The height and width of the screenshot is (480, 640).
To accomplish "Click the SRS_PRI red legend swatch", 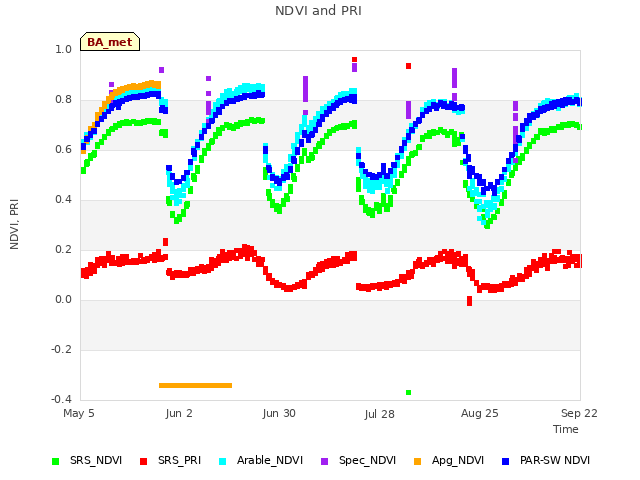I will [x=143, y=462].
